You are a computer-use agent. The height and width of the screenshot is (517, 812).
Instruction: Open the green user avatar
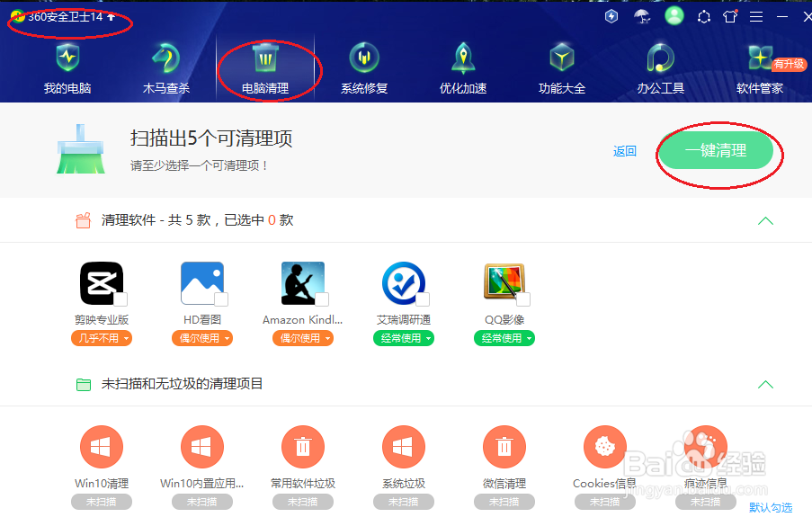pos(674,15)
